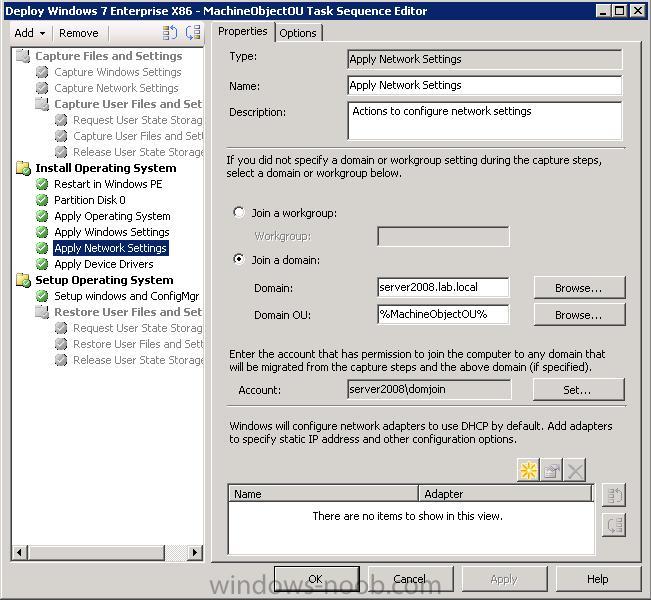Select Apply Windows Settings step
The image size is (651, 600).
pyautogui.click(x=112, y=232)
